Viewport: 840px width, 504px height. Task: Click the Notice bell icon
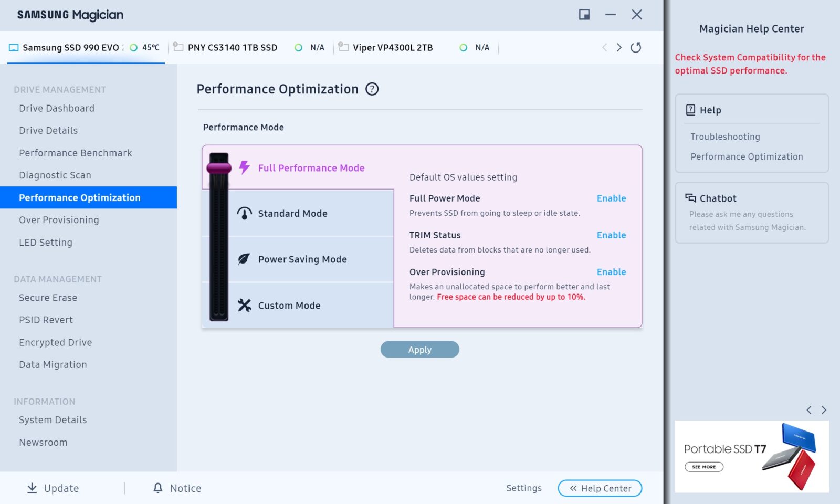click(x=157, y=488)
